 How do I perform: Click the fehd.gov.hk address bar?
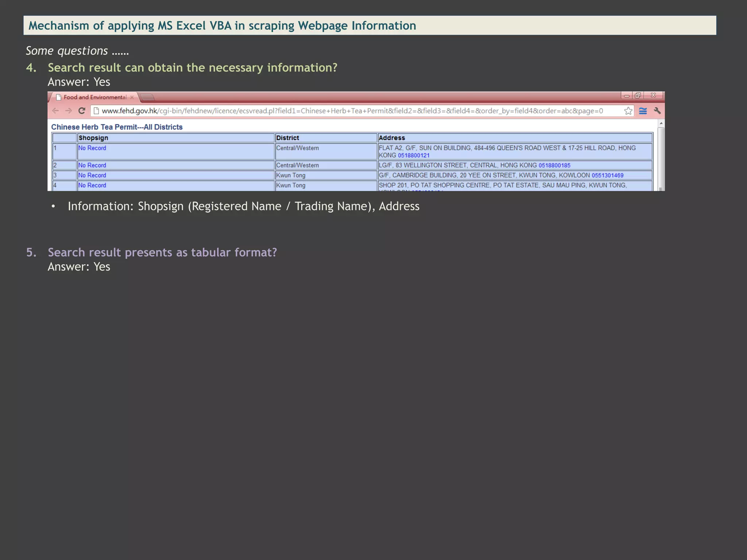click(x=357, y=111)
